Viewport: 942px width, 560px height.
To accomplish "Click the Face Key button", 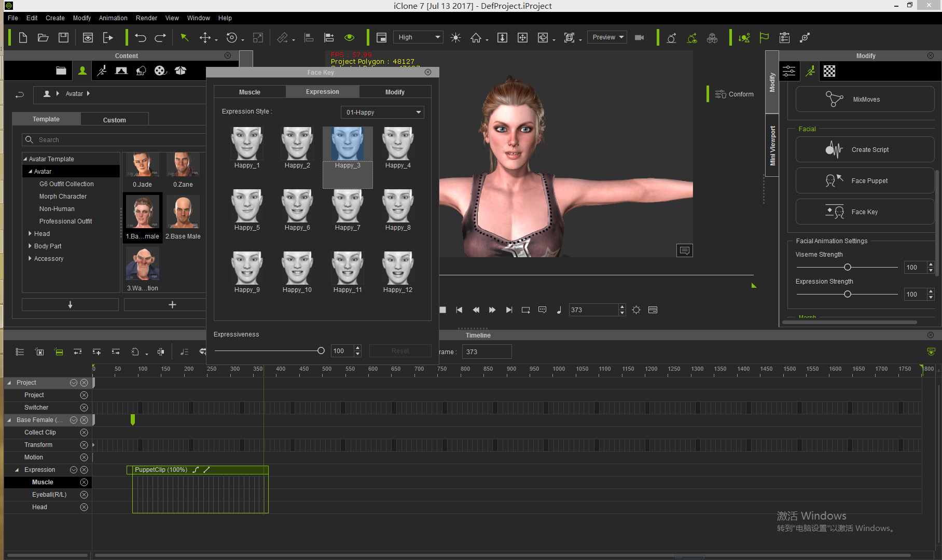I will [865, 212].
